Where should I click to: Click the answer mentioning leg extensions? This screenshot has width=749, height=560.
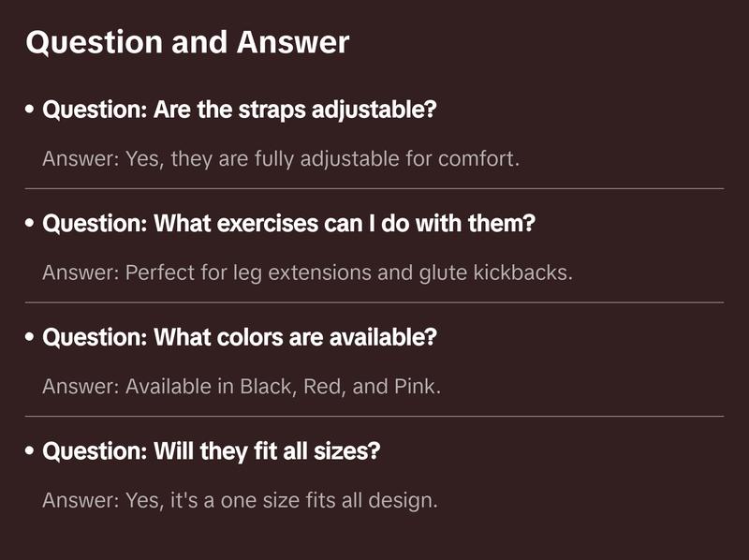click(x=307, y=273)
